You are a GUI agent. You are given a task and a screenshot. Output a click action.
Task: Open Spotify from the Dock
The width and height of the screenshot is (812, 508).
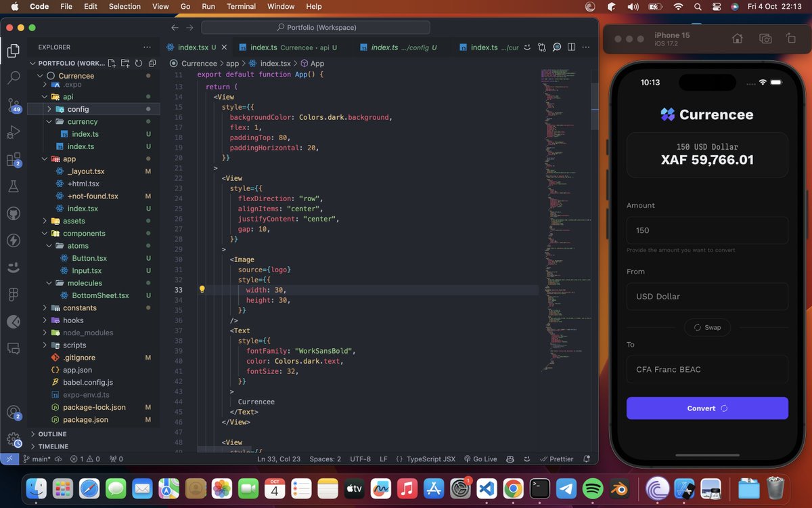593,487
